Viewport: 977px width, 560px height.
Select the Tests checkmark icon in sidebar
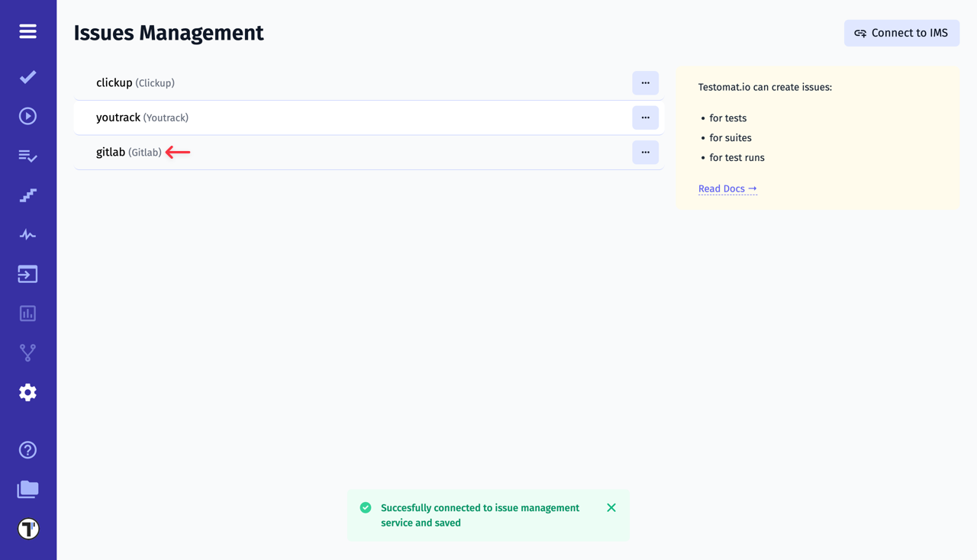point(27,76)
